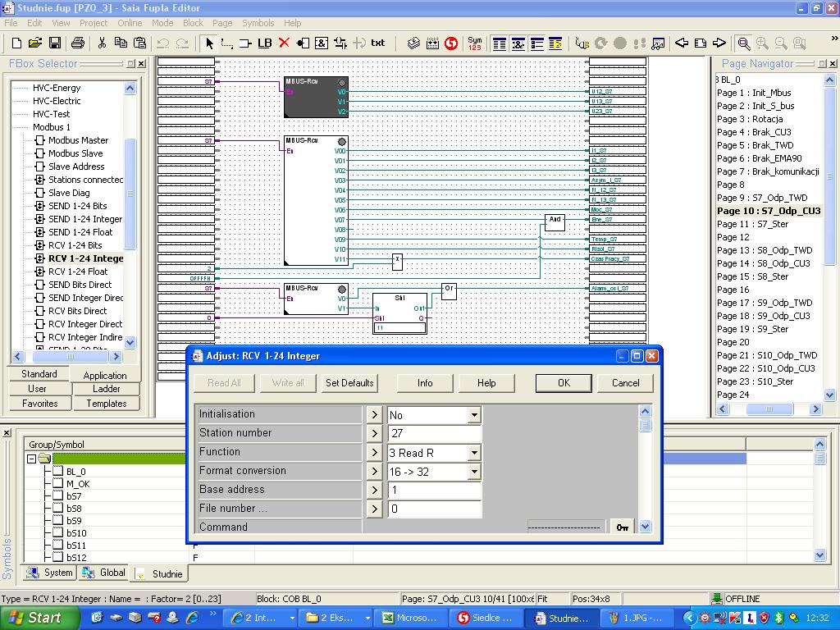Select the draw lines tool
Viewport: 840px width, 630px height.
click(227, 43)
